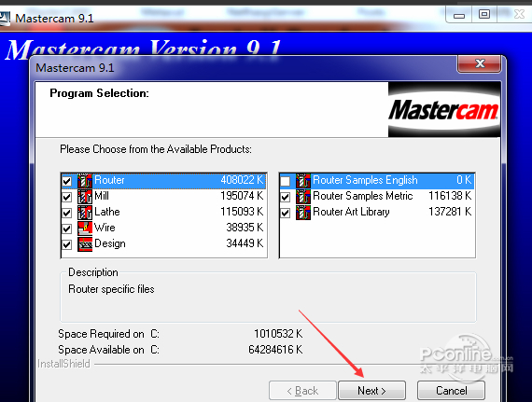Click the 38935 K size value
Image resolution: width=532 pixels, height=402 pixels.
tap(245, 228)
